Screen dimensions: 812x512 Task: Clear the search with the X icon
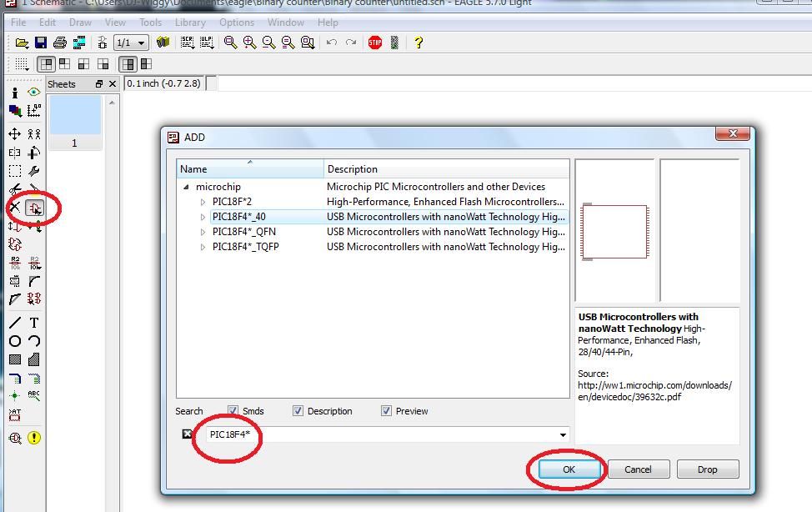[188, 434]
